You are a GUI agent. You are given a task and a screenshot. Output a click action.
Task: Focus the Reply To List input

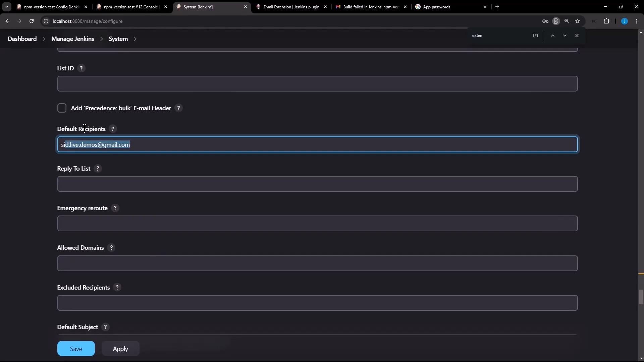tap(317, 184)
